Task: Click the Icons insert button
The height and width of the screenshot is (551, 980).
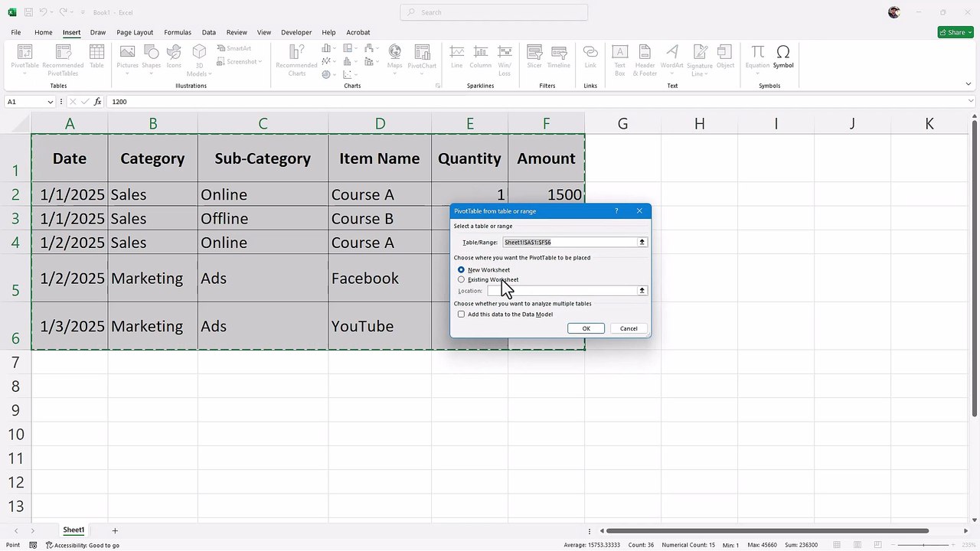Action: pyautogui.click(x=175, y=58)
